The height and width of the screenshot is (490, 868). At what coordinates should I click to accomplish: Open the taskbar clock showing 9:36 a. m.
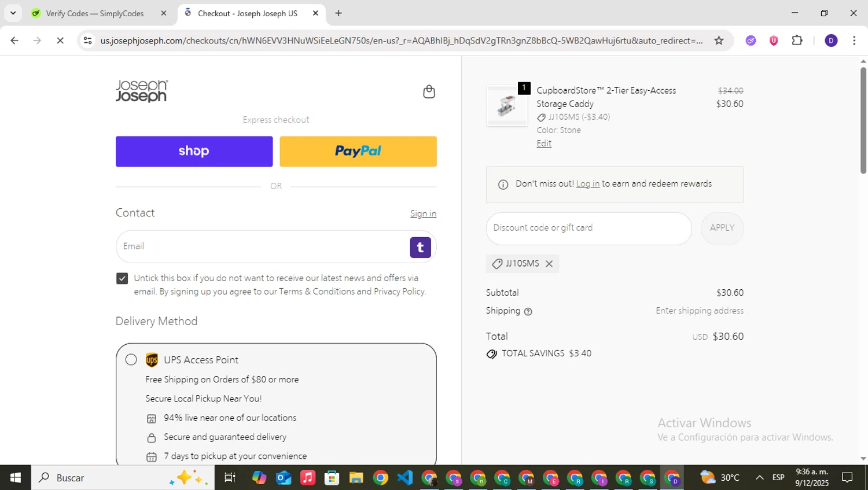pos(811,477)
